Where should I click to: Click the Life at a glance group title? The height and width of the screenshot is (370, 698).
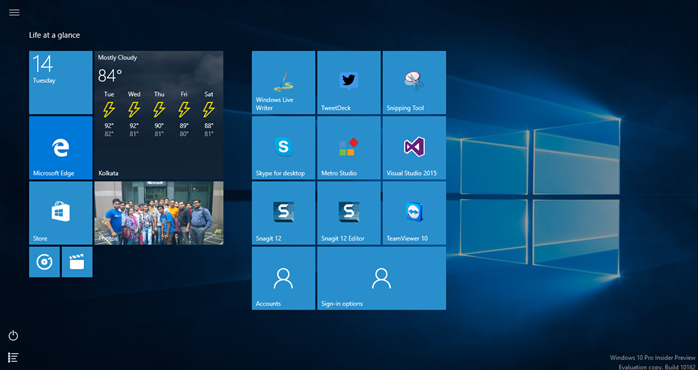[54, 35]
